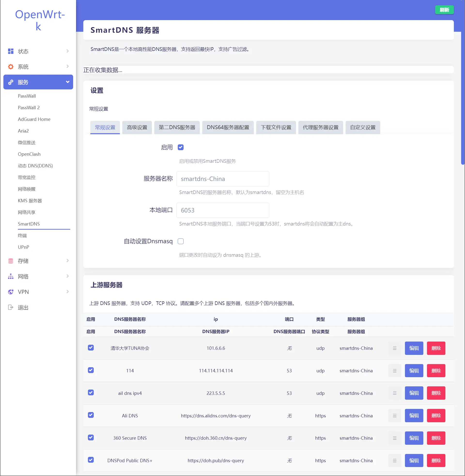Viewport: 465px width, 476px height.
Task: Select the 常规设置 tab
Action: coord(105,127)
